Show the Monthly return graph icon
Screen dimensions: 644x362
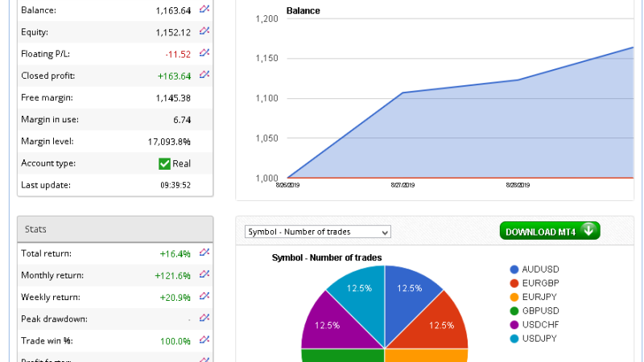click(x=204, y=274)
